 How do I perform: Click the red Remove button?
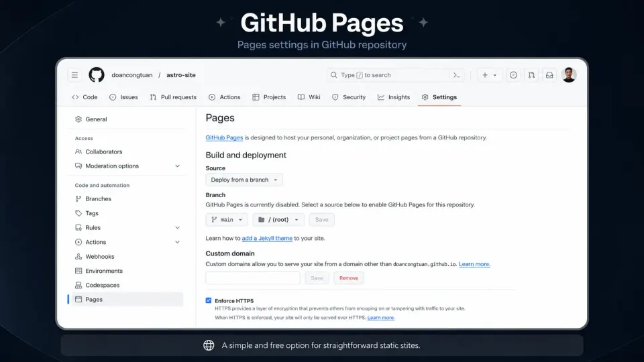tap(349, 278)
